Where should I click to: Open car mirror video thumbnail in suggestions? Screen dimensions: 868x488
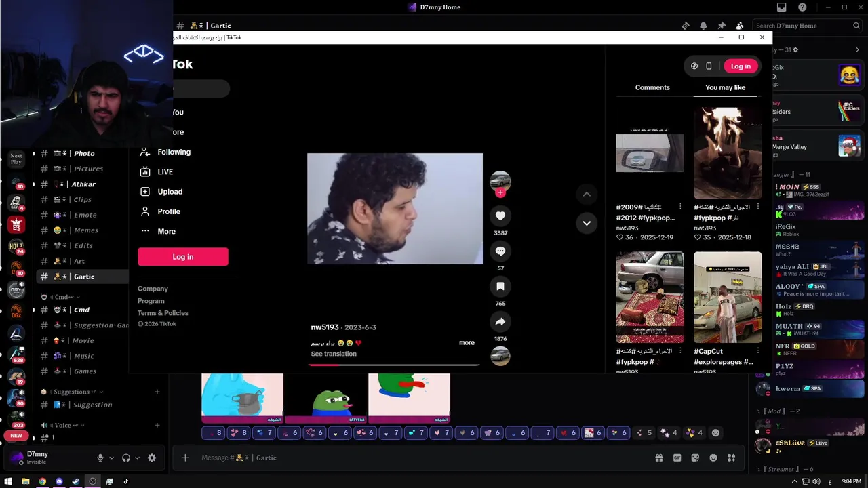650,152
